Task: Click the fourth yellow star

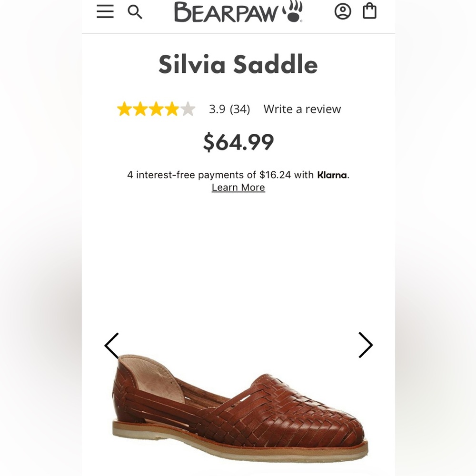Action: point(172,109)
